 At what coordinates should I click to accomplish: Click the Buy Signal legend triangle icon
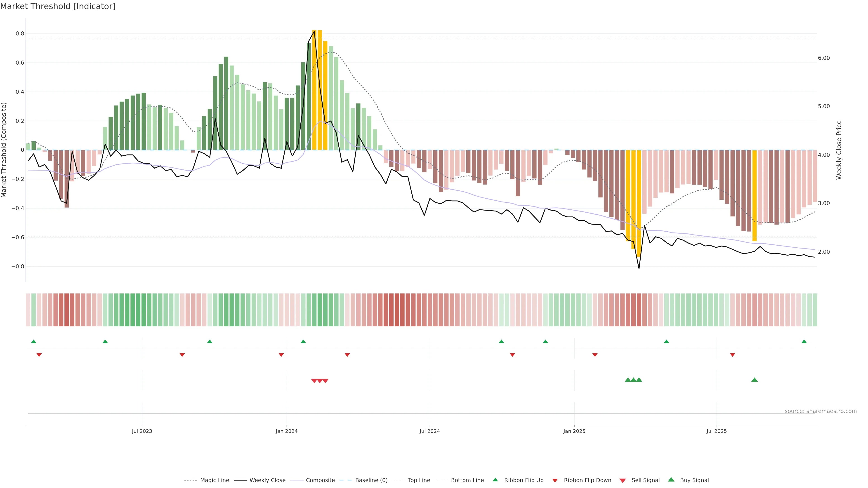671,480
